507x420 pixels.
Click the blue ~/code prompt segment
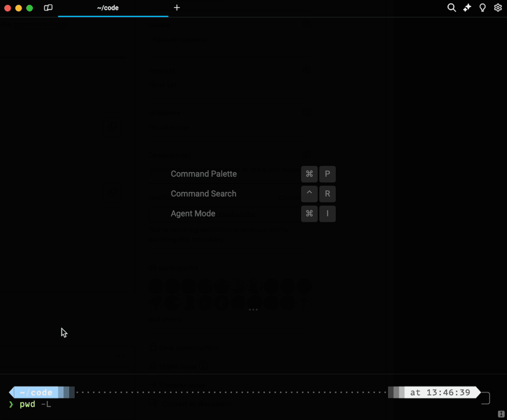(x=36, y=392)
